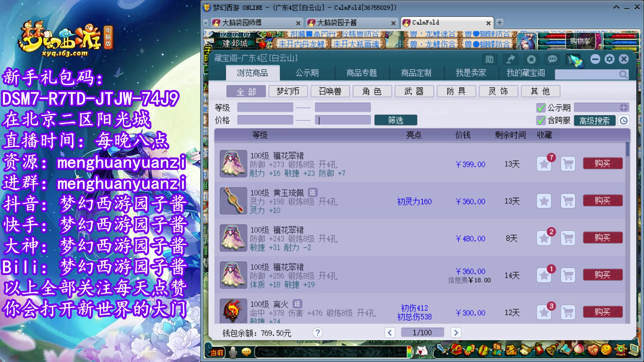644x362 pixels.
Task: Go to the next results page
Action: click(455, 333)
